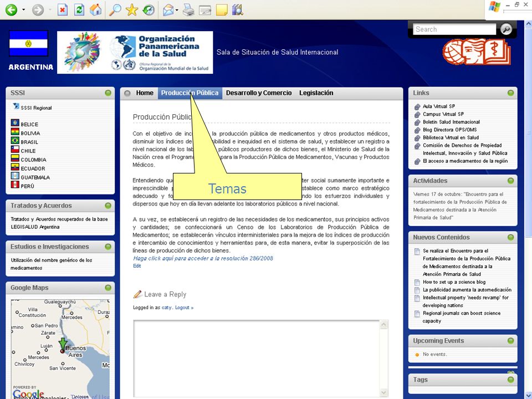Open the GUATEMALA country link
Screen dimensions: 532x399
[x=35, y=177]
